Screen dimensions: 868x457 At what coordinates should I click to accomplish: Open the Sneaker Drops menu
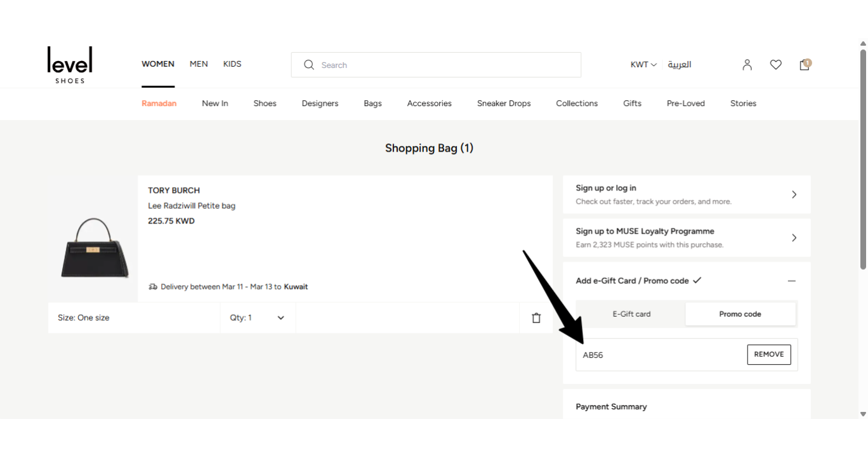point(504,103)
